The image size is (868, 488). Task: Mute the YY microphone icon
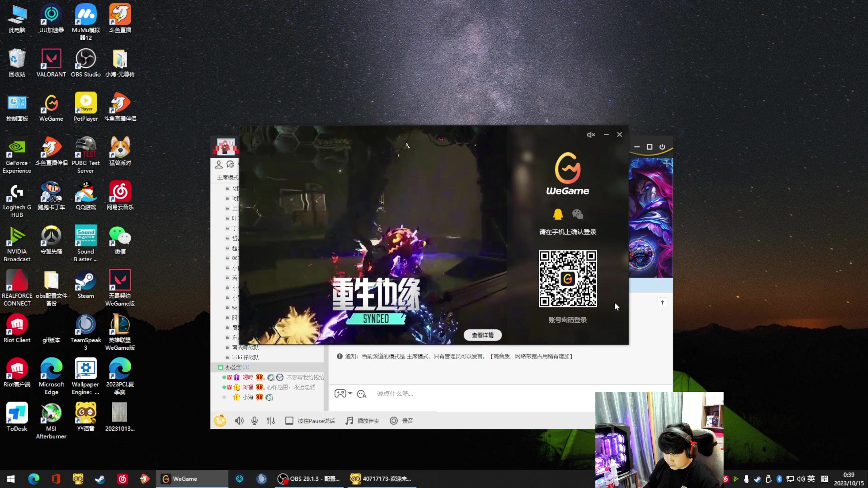coord(254,421)
